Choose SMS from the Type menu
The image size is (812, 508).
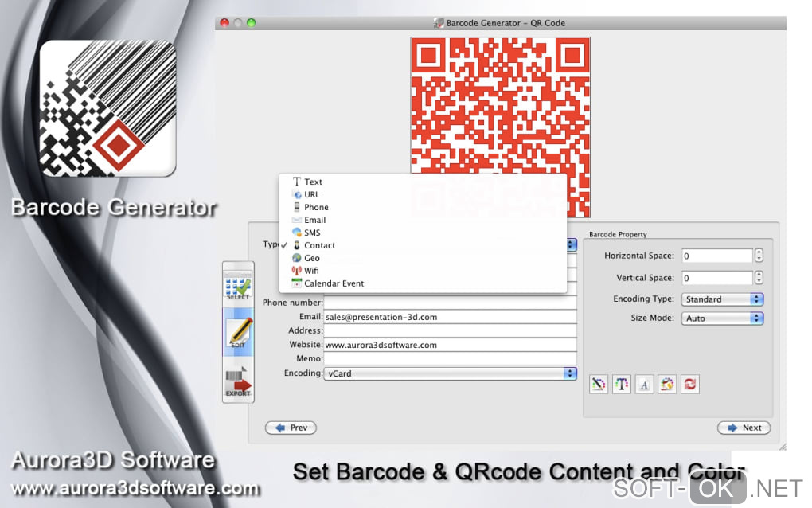click(423, 233)
